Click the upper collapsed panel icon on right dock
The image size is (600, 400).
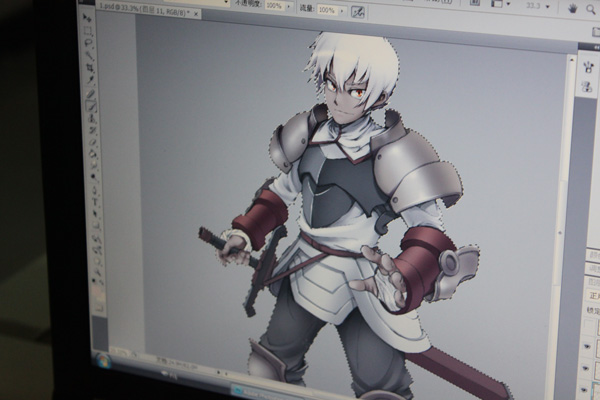point(589,67)
